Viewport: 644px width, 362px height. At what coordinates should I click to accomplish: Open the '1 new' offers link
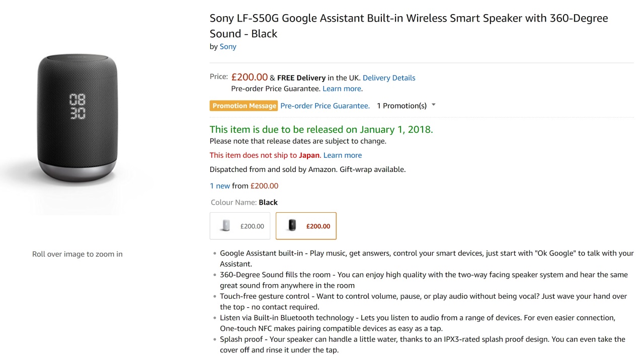click(220, 186)
